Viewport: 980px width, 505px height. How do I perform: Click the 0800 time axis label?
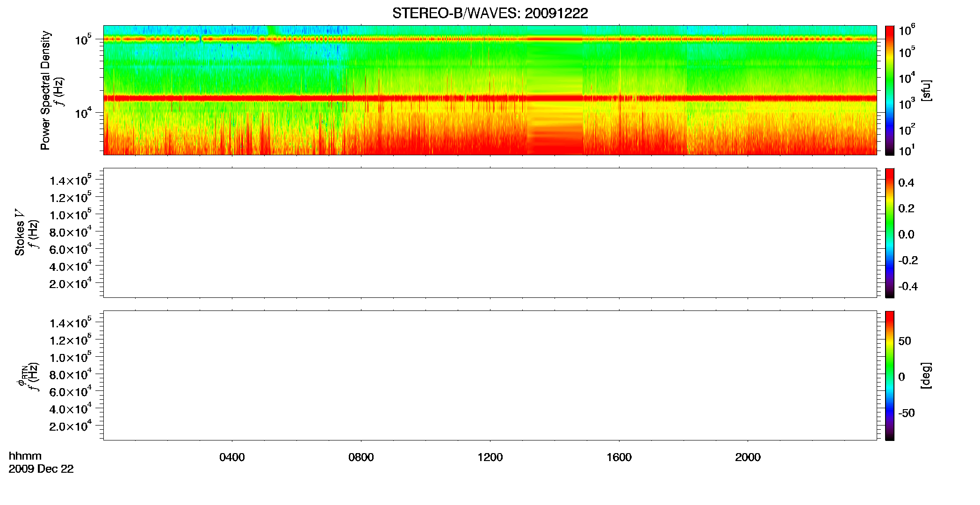(x=361, y=457)
